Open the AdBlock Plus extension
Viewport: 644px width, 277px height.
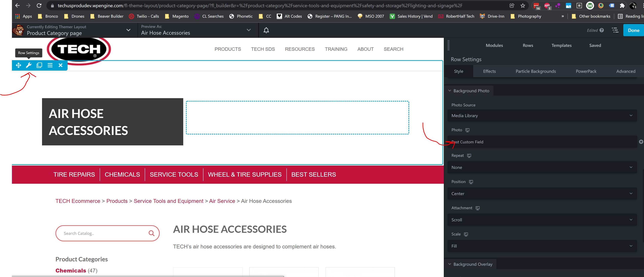point(547,6)
